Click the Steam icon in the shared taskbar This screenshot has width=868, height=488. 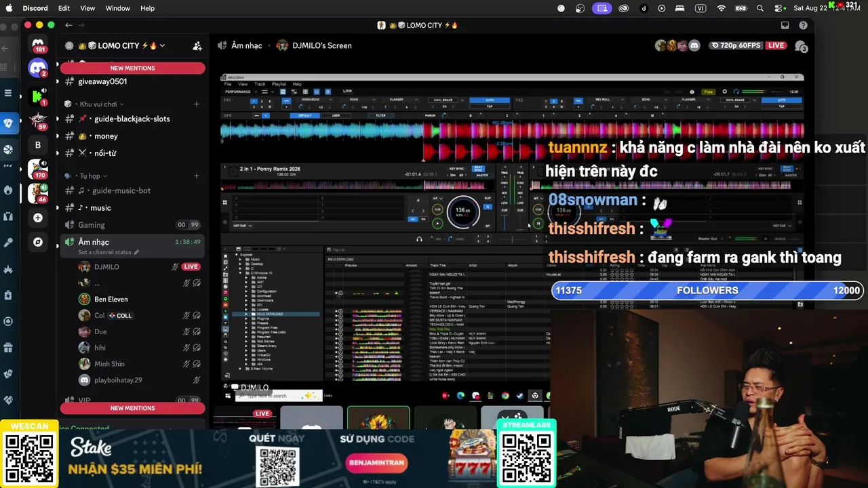pos(520,396)
